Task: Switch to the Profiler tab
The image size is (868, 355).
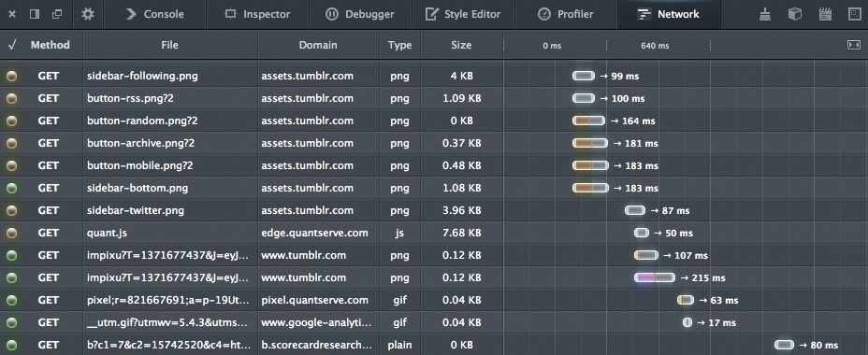Action: coord(566,14)
